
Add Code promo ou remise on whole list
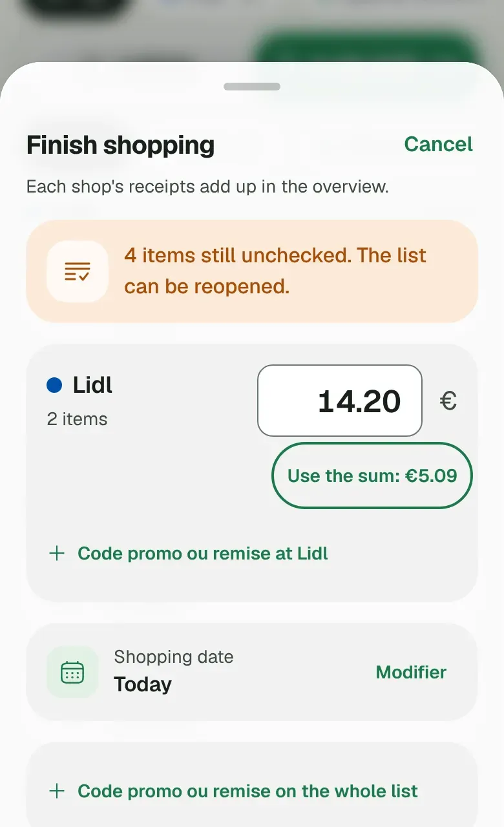(234, 791)
